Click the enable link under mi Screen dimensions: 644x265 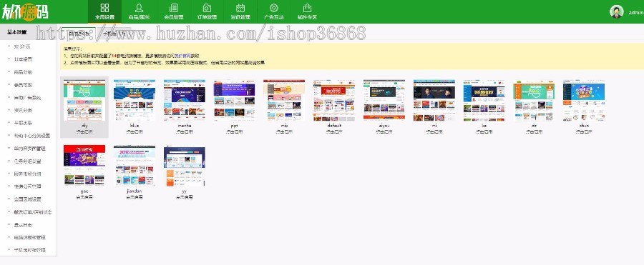click(434, 132)
